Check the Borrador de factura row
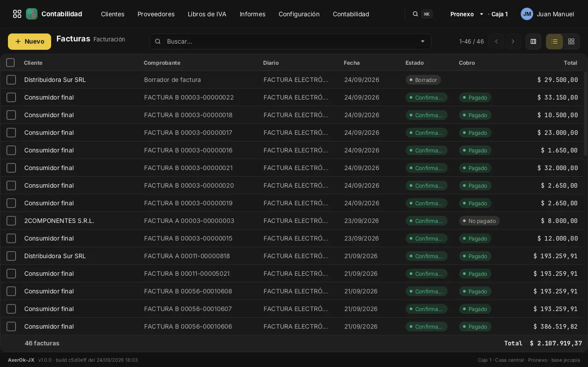 11,80
